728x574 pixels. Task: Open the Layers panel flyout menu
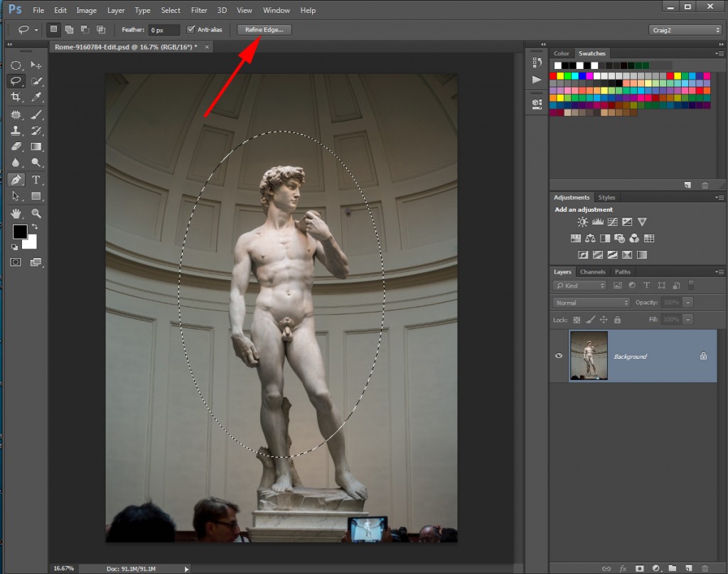(719, 272)
